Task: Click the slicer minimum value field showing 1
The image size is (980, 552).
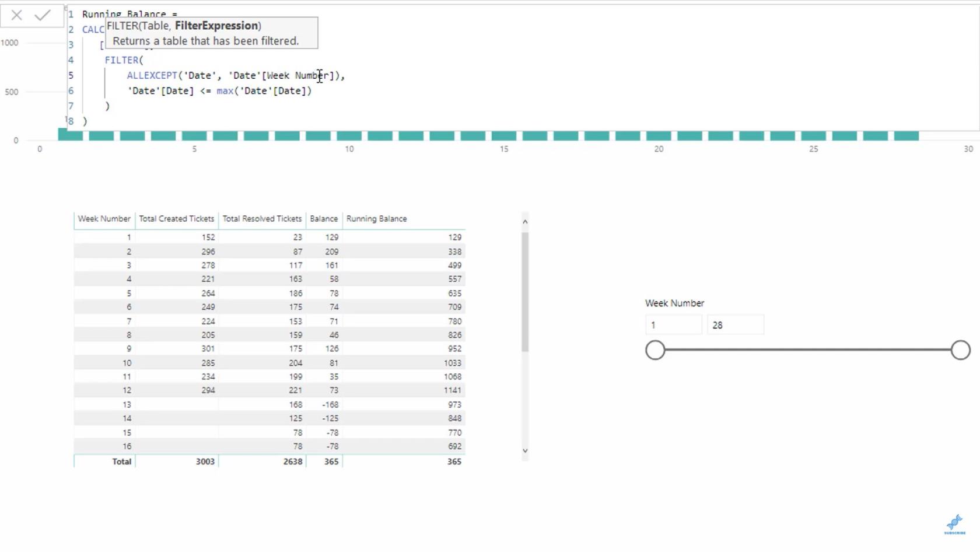Action: pos(674,325)
